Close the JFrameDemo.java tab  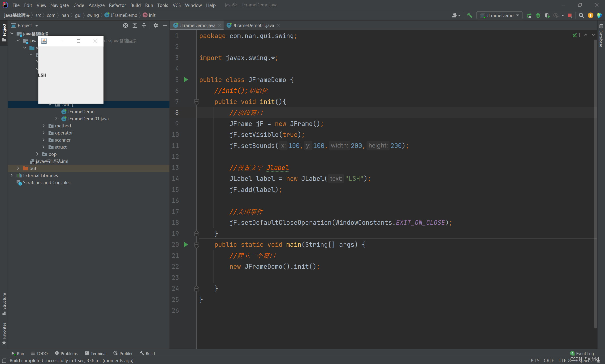coord(220,25)
